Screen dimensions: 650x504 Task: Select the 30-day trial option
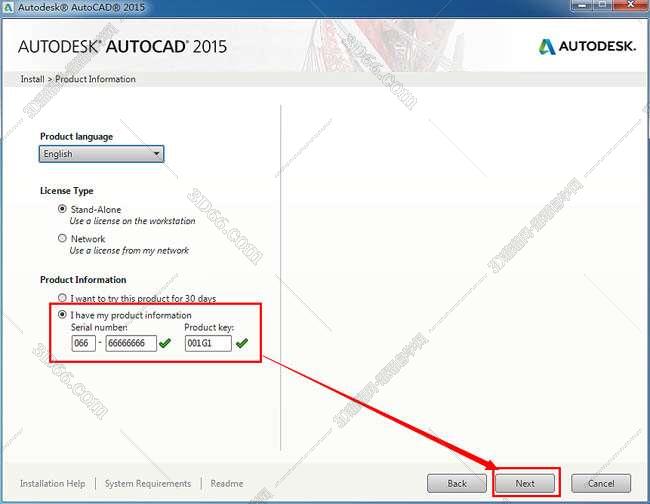pos(63,298)
